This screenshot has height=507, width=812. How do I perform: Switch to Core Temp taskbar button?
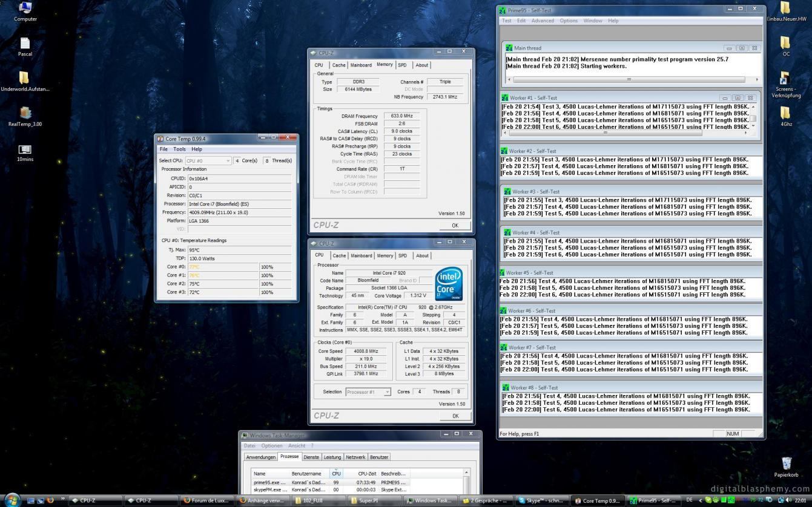point(598,500)
